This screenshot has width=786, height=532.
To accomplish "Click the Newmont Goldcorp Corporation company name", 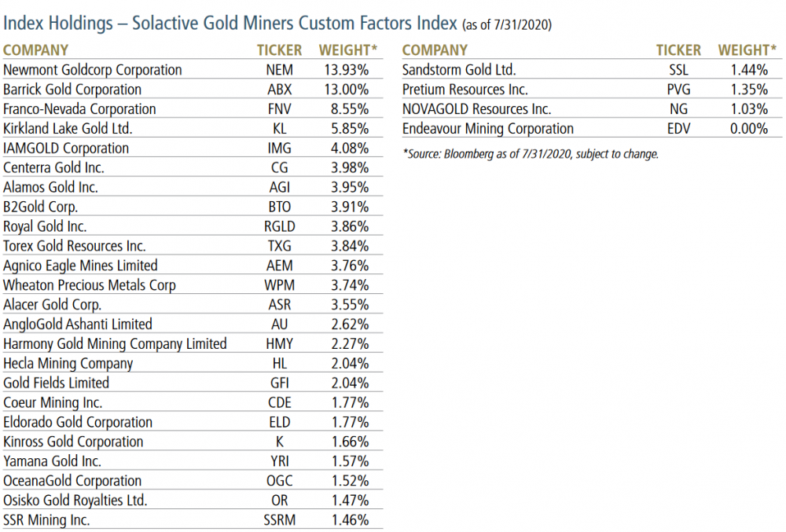I will (x=92, y=70).
